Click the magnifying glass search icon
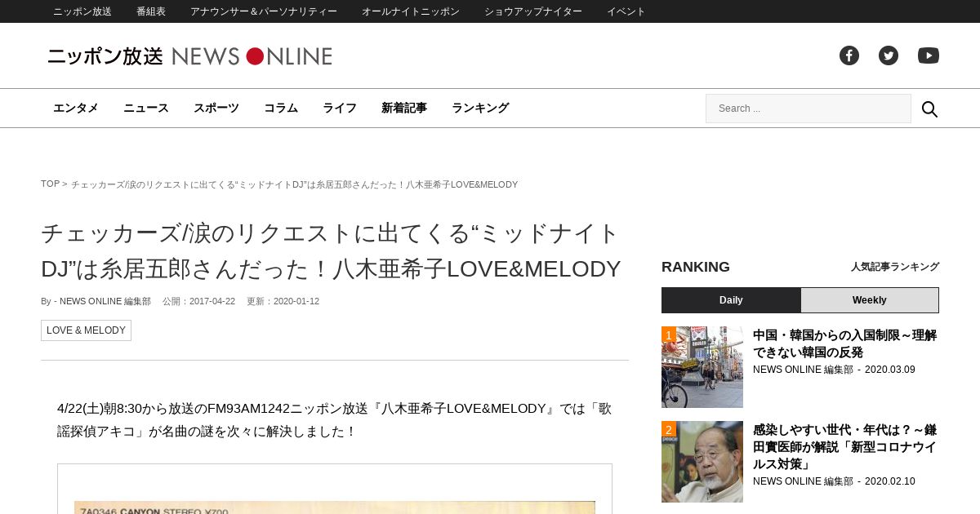The width and height of the screenshot is (980, 514). click(929, 109)
